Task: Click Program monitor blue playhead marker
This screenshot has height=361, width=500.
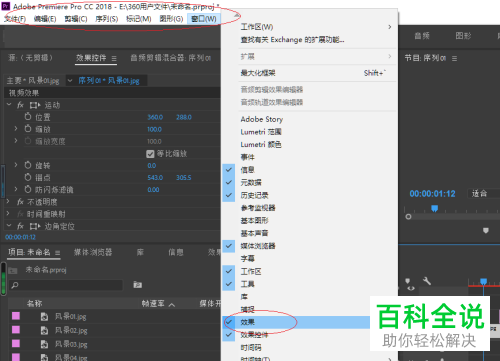Action: pos(434,209)
